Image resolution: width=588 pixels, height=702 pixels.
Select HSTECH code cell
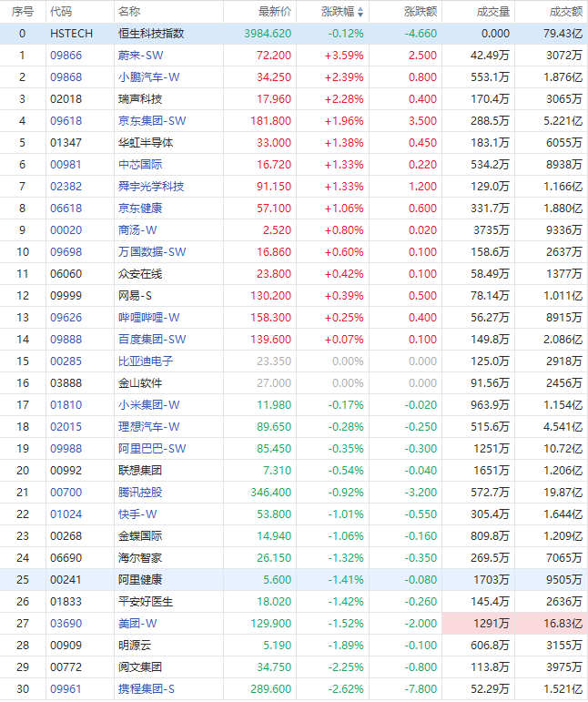[72, 34]
